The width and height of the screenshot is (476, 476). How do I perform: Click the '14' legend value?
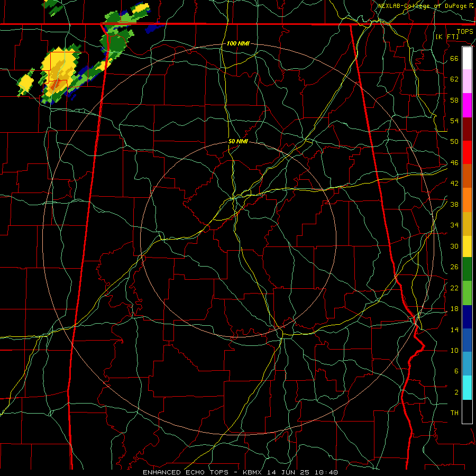coord(454,329)
